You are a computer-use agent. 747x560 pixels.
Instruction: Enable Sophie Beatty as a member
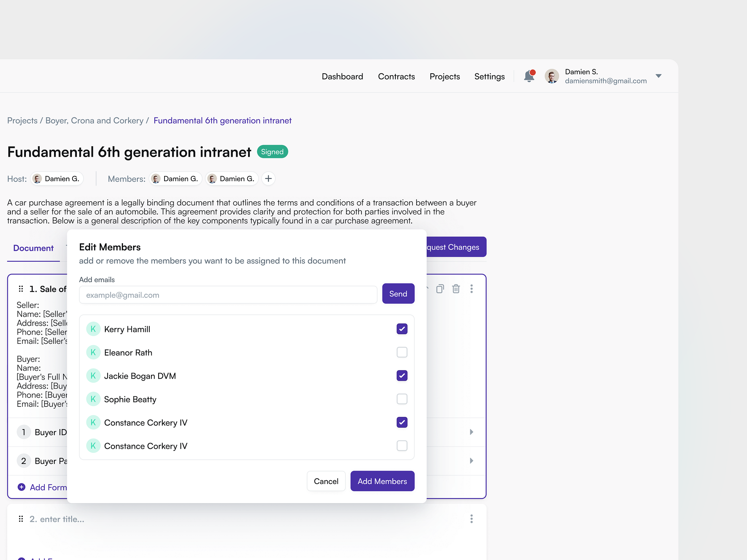pos(402,399)
